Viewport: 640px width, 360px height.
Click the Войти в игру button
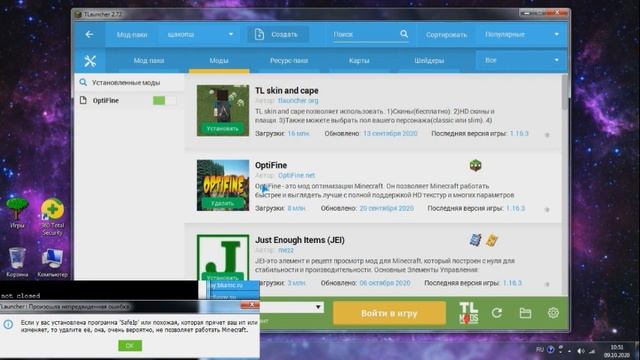tap(389, 313)
